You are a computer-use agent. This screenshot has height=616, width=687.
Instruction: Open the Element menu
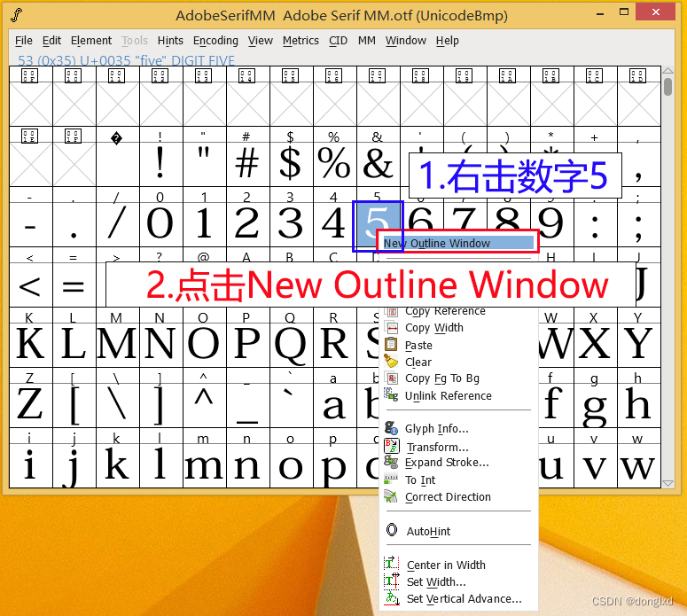(91, 40)
